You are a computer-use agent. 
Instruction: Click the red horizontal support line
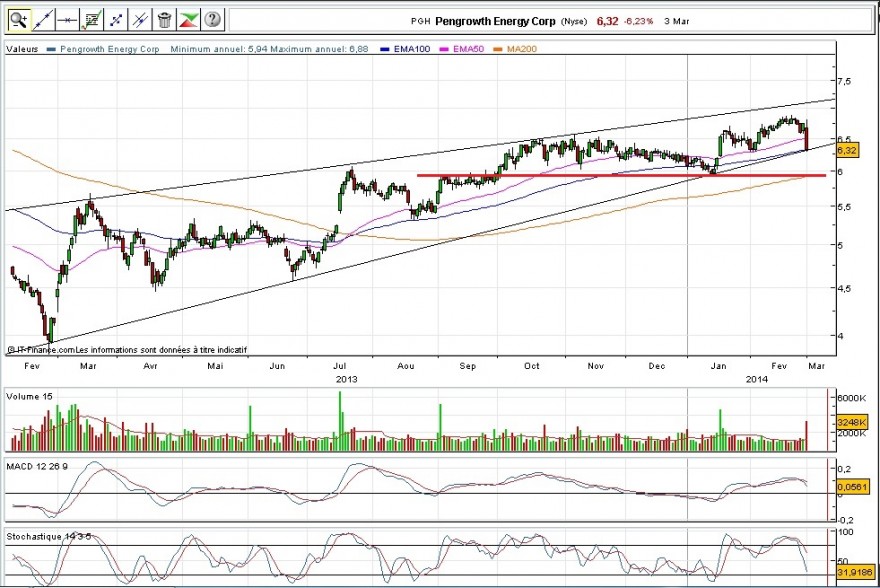[x=621, y=176]
